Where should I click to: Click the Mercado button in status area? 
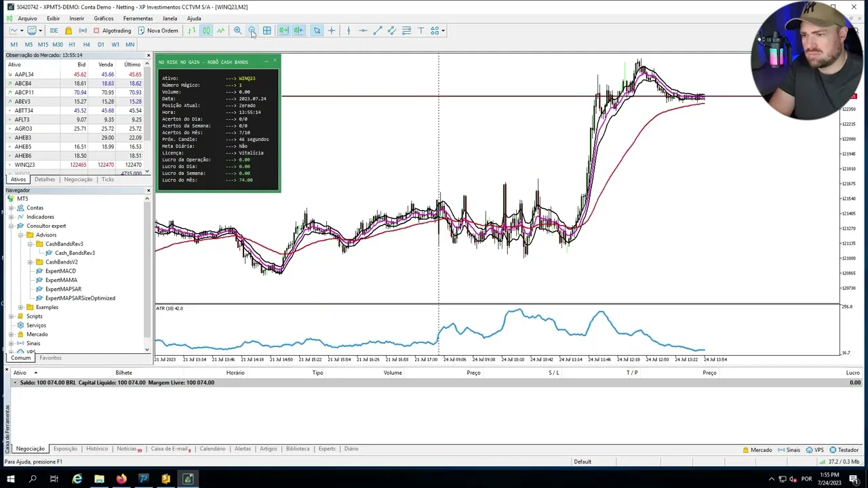757,450
